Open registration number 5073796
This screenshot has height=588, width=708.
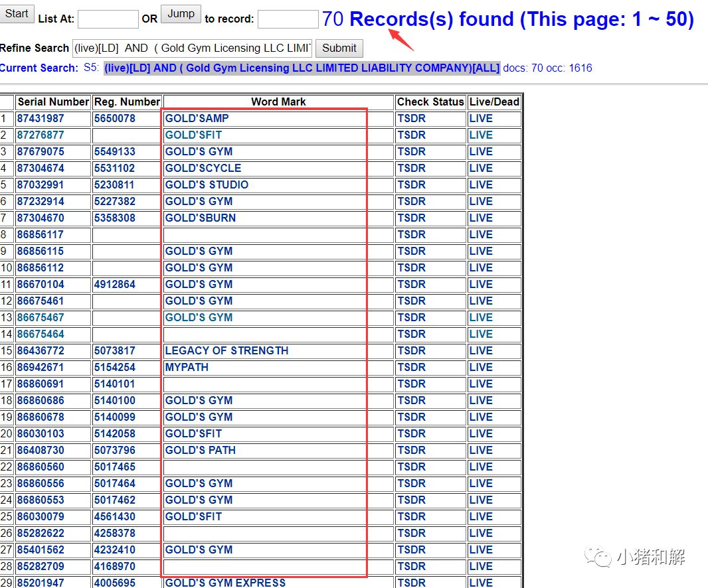click(x=115, y=451)
